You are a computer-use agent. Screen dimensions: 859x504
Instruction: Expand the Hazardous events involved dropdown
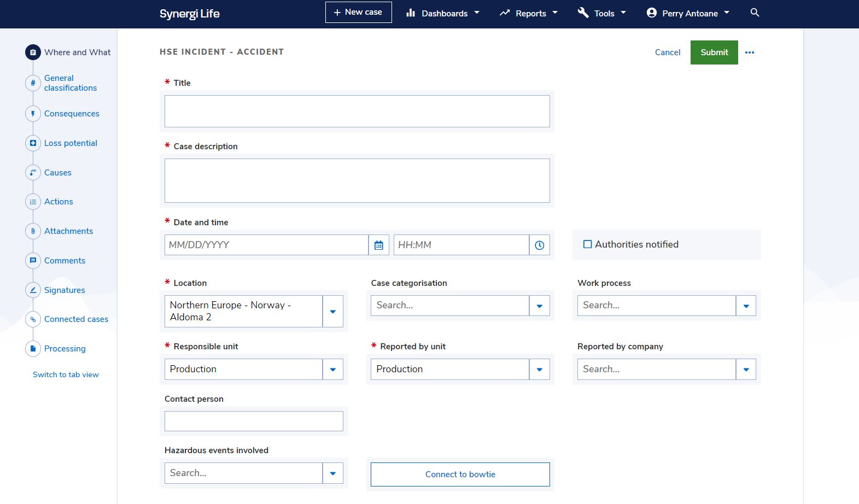point(332,473)
